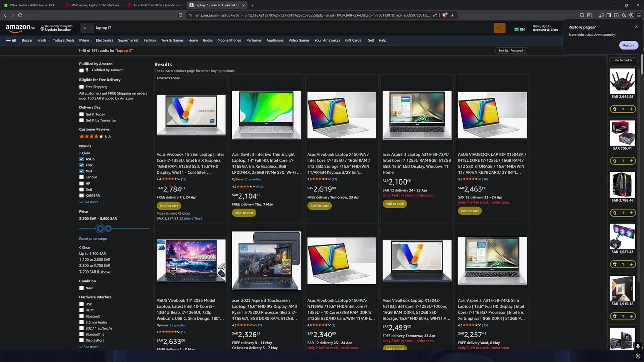This screenshot has width=644, height=362.
Task: Remove SAR 2,644.95 router from basket via trash
Action: coord(614,109)
